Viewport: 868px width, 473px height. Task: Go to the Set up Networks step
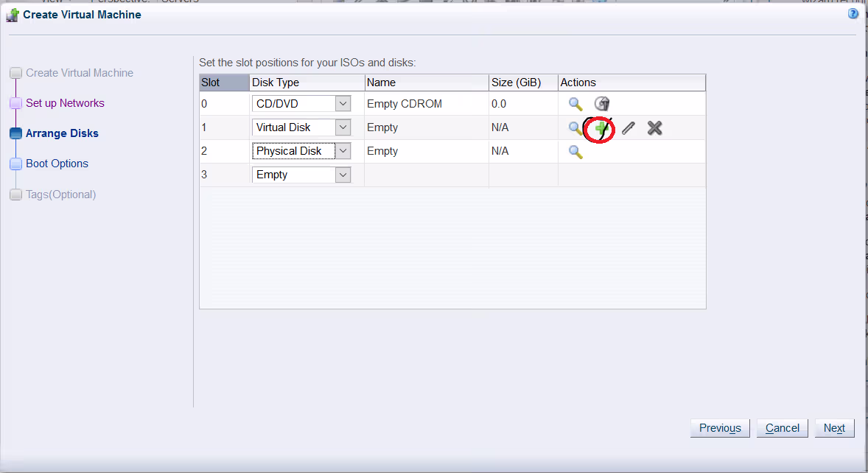[65, 103]
